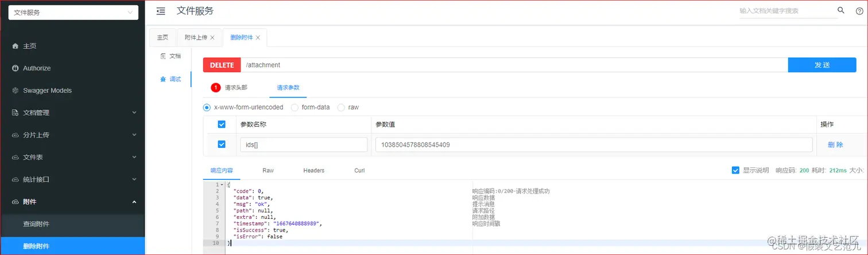Screen dimensions: 868x255
Task: Expand the 统计接口 menu chevron
Action: (x=134, y=179)
